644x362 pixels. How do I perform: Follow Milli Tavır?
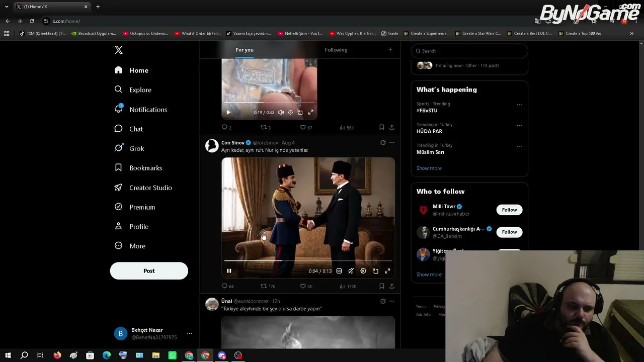(x=509, y=210)
